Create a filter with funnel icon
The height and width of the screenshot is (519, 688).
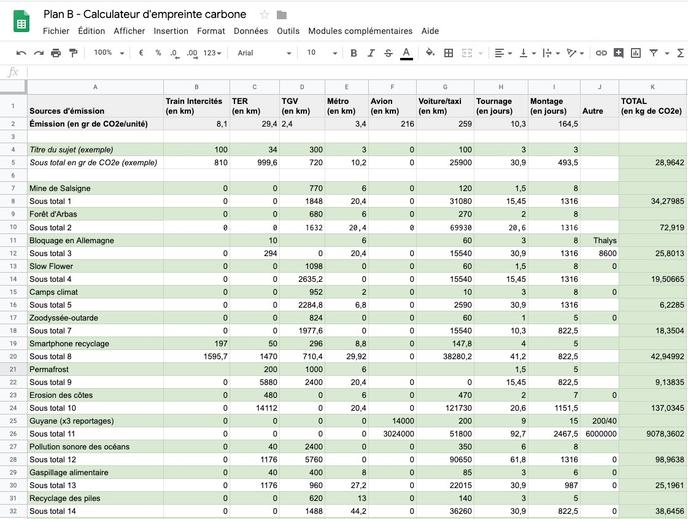click(x=653, y=53)
